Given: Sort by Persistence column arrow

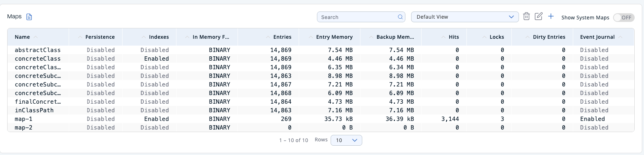Looking at the screenshot, I should pyautogui.click(x=80, y=37).
